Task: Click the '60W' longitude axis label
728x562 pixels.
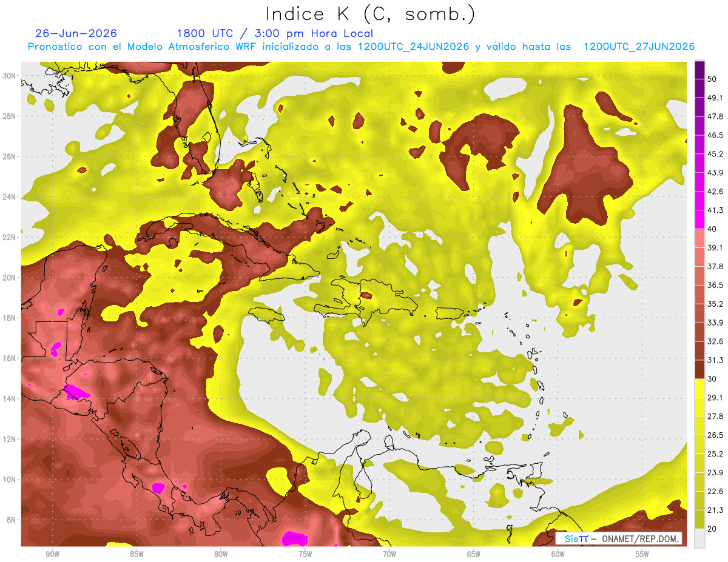Action: [558, 555]
